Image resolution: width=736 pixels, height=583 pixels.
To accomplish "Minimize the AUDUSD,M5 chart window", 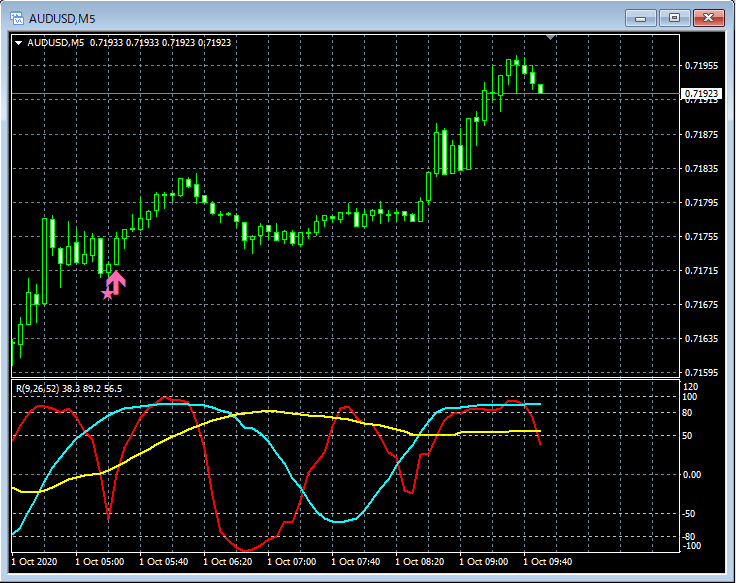I will (641, 18).
